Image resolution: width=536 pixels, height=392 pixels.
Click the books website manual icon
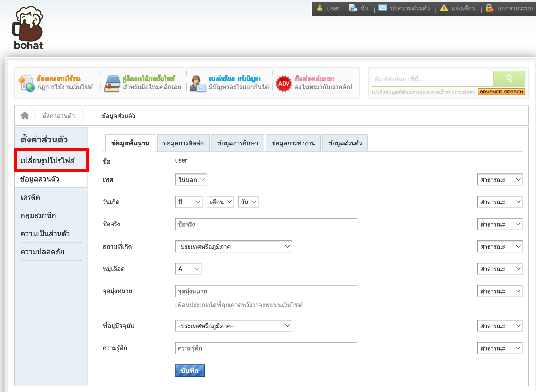point(112,84)
